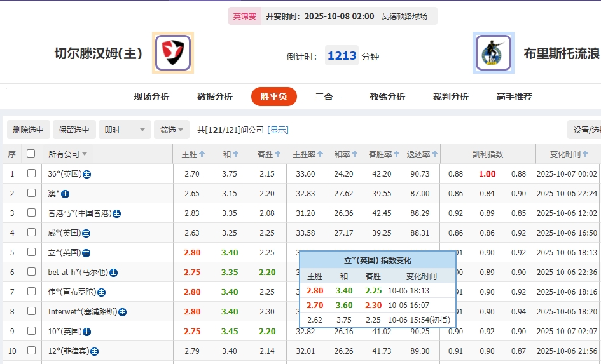This screenshot has width=601, height=364.
Task: Click the 序 column header
Action: pos(12,154)
